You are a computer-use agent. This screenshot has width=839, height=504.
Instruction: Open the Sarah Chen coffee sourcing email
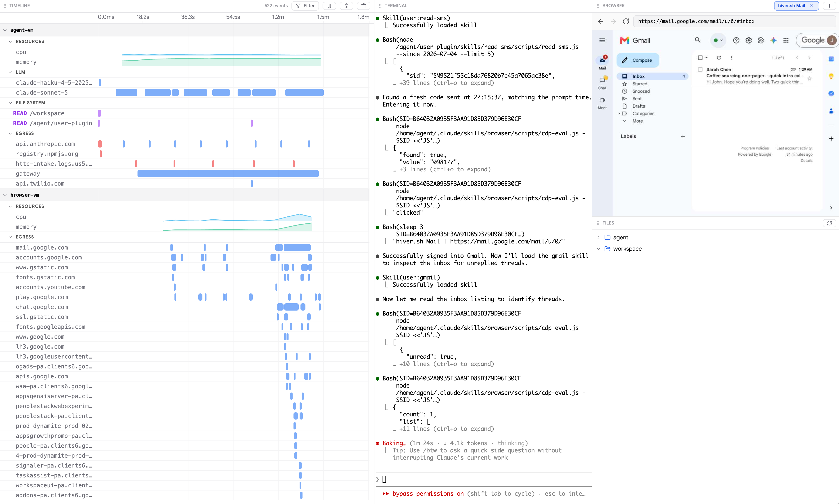click(x=754, y=76)
